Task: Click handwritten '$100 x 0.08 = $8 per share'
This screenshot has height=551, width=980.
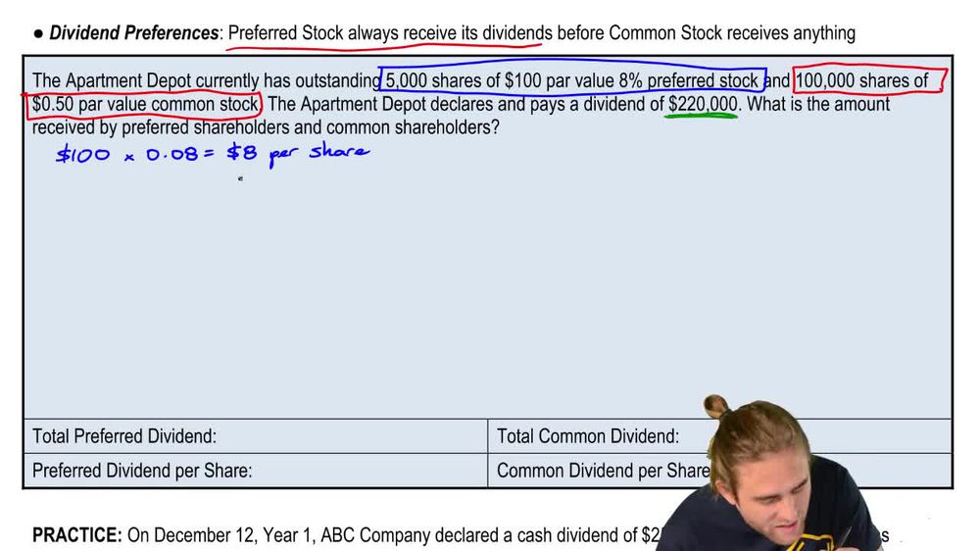Action: (x=213, y=155)
